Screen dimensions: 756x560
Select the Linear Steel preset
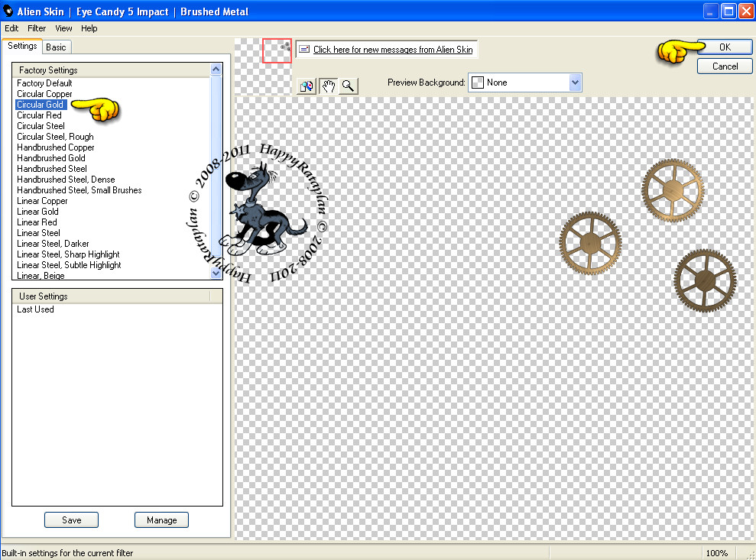[38, 233]
